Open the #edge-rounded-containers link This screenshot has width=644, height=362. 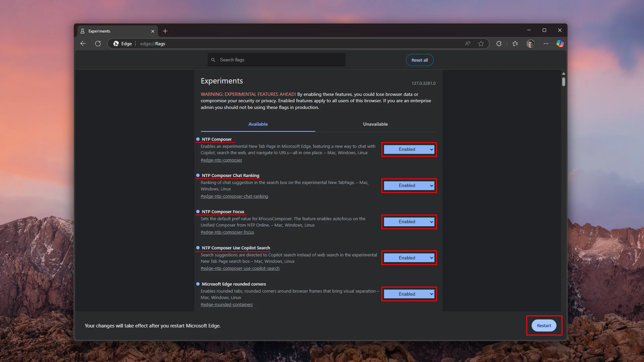(227, 305)
